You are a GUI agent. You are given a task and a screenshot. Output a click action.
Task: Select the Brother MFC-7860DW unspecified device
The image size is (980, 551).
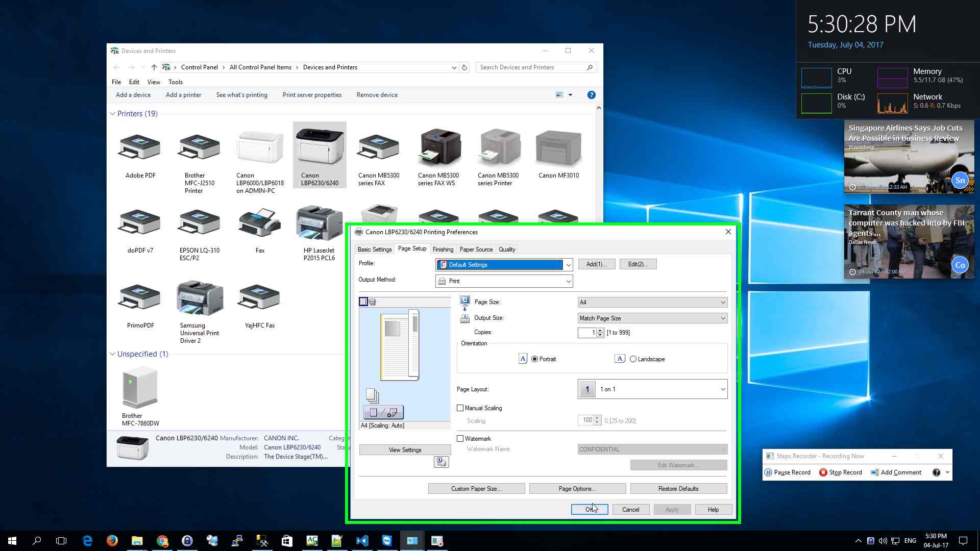[140, 388]
